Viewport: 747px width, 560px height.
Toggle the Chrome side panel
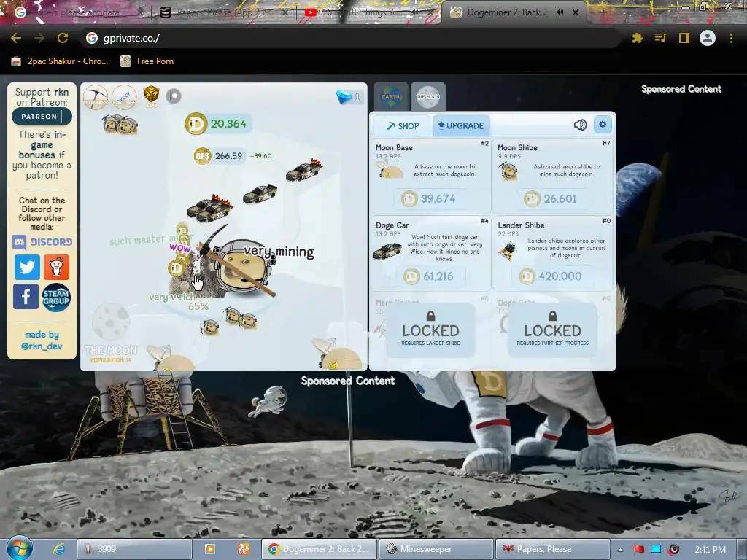pos(684,38)
